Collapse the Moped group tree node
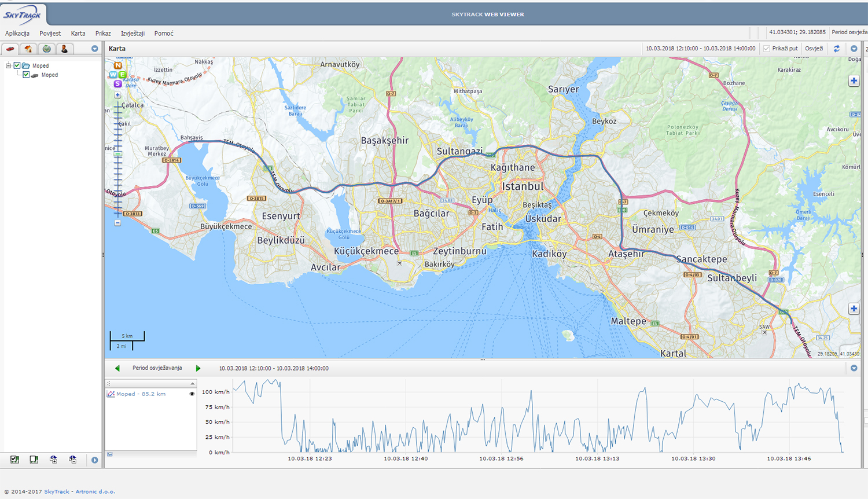Viewport: 868px width, 499px height. coord(8,65)
